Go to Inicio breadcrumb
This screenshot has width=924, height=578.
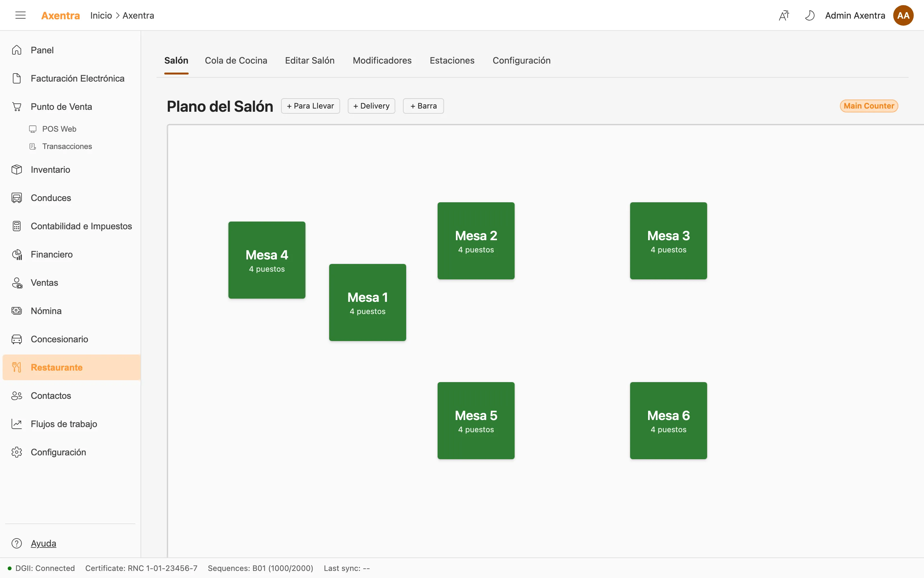[x=101, y=15]
